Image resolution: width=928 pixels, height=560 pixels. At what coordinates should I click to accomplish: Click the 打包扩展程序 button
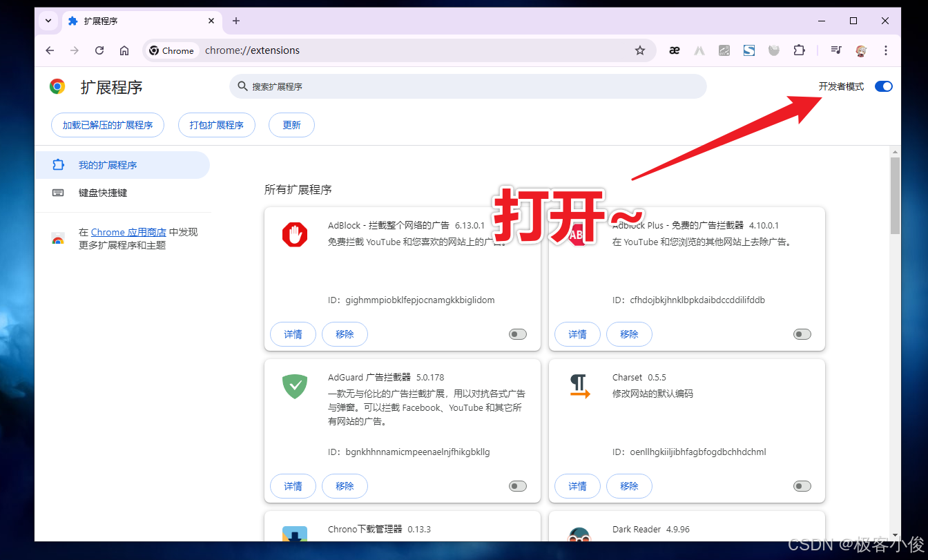pos(217,125)
